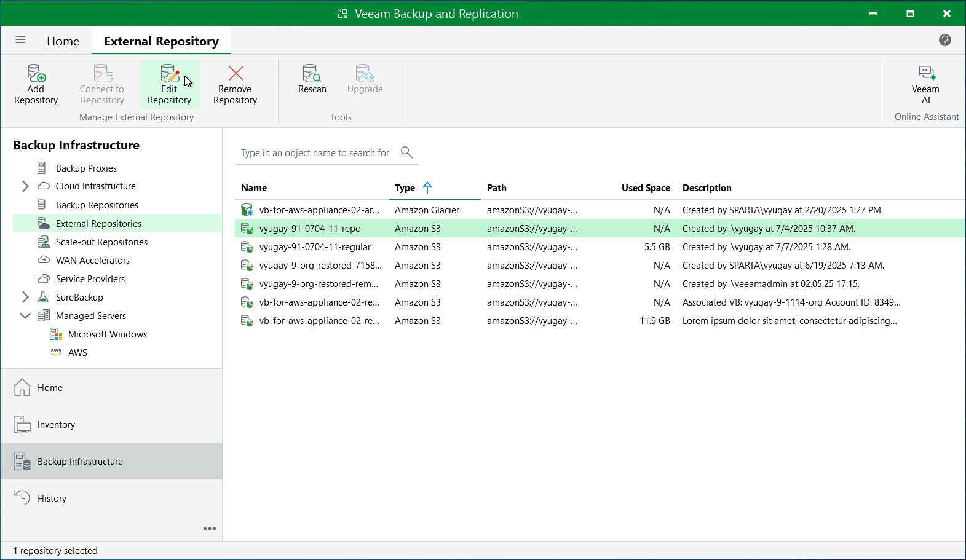Click the Edit Repository ribbon icon
Screen dimensions: 966x560
click(170, 74)
